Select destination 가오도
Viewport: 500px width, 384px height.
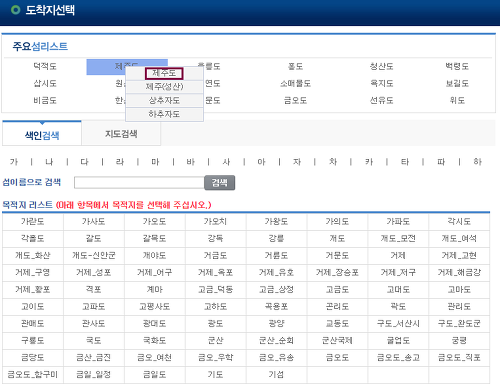coord(155,222)
